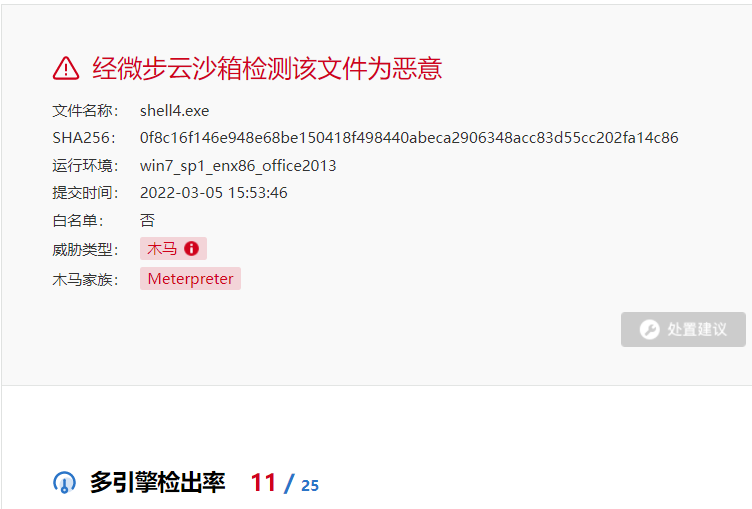The image size is (752, 509).
Task: Click the submission time 2022-03-05 15:53:46
Action: pyautogui.click(x=213, y=193)
